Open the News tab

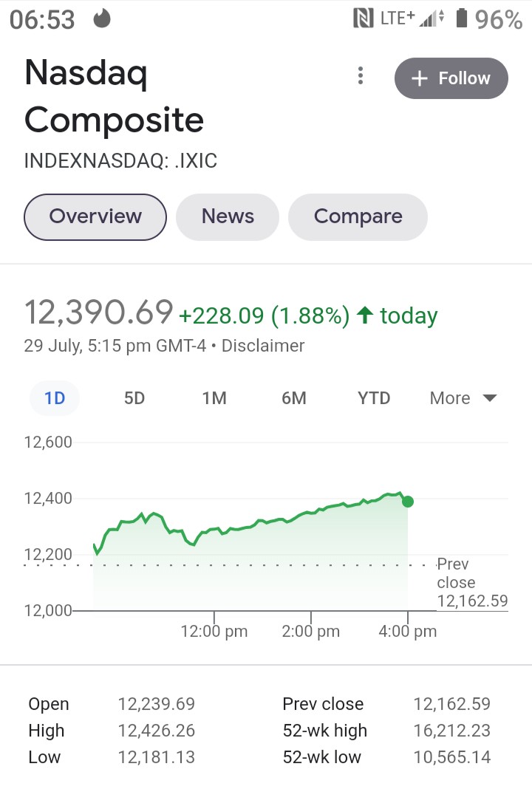[228, 216]
